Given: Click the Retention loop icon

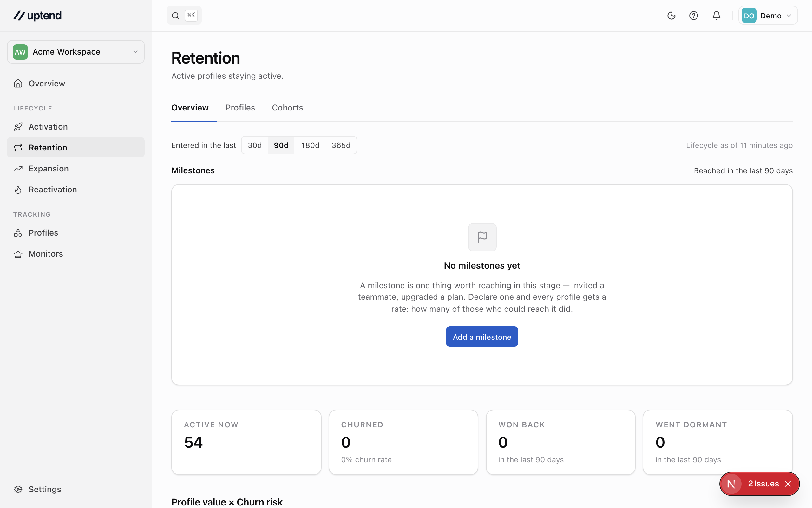Looking at the screenshot, I should click(18, 148).
